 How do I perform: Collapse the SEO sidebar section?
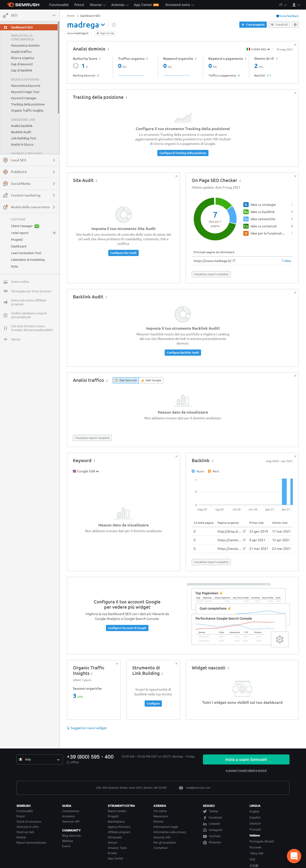coord(54,16)
